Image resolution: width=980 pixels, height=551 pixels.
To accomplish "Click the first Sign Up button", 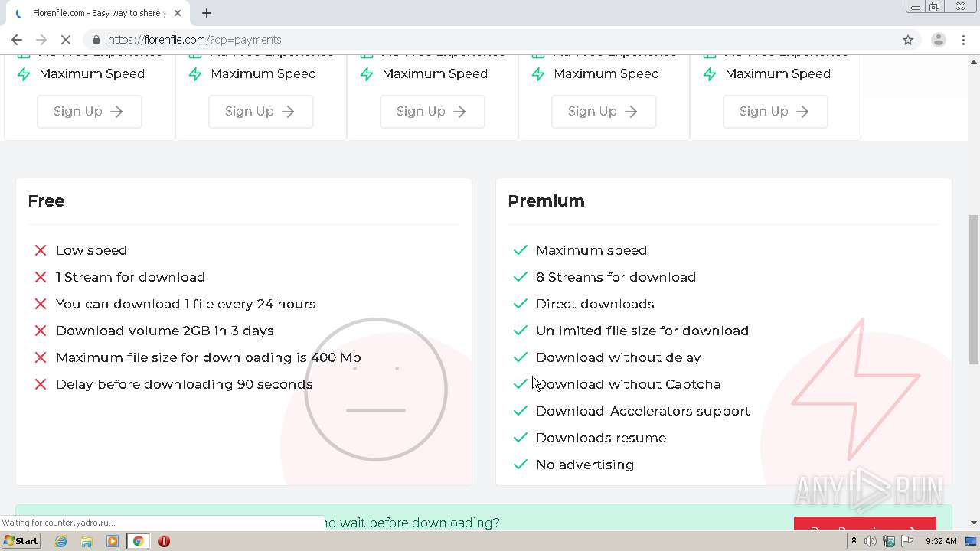I will click(89, 111).
